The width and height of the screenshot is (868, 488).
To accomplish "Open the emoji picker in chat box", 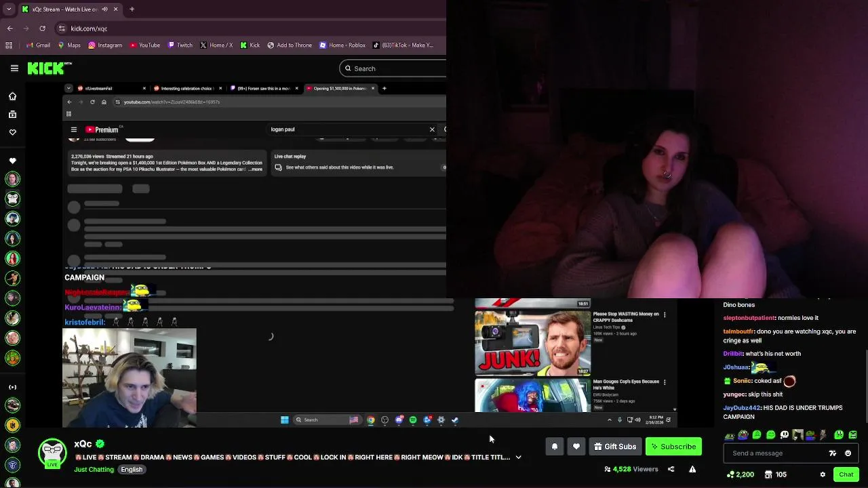I will [848, 453].
